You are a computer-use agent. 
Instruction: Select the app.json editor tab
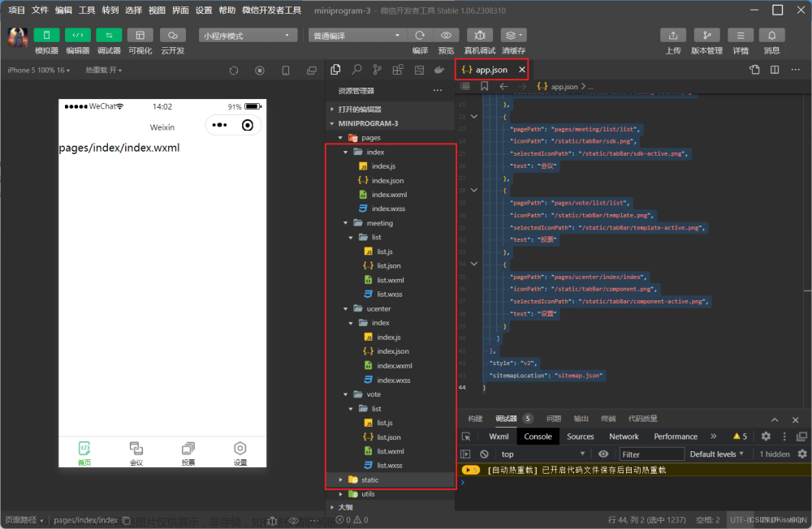(491, 69)
